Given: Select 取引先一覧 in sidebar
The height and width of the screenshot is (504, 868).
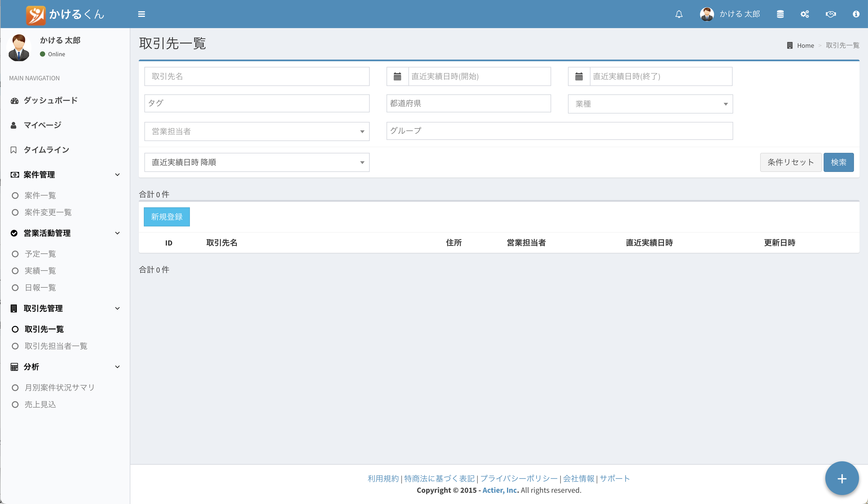Looking at the screenshot, I should pos(44,329).
